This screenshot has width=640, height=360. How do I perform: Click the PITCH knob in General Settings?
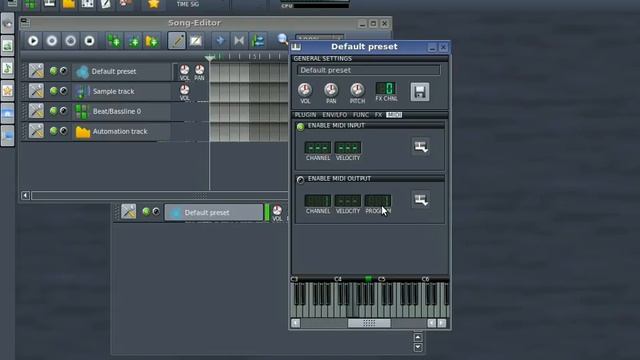click(x=357, y=89)
